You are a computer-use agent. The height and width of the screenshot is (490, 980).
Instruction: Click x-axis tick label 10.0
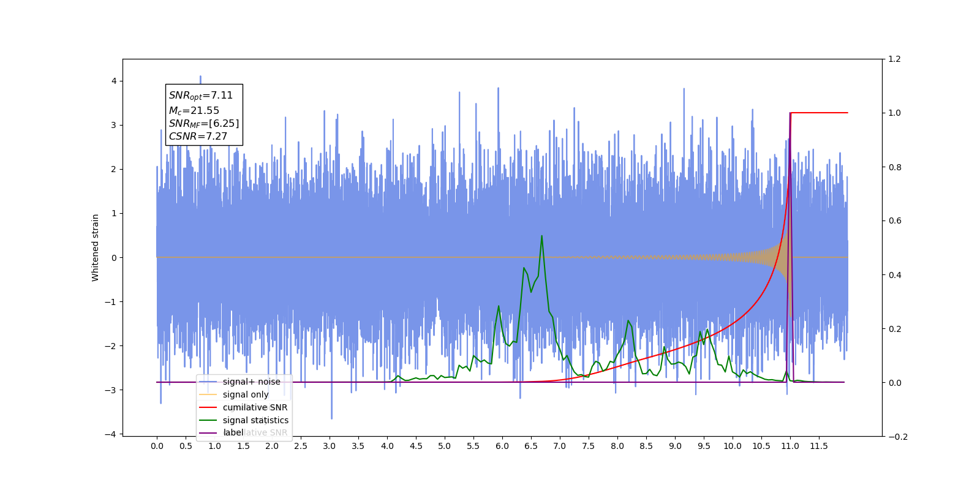tap(733, 447)
